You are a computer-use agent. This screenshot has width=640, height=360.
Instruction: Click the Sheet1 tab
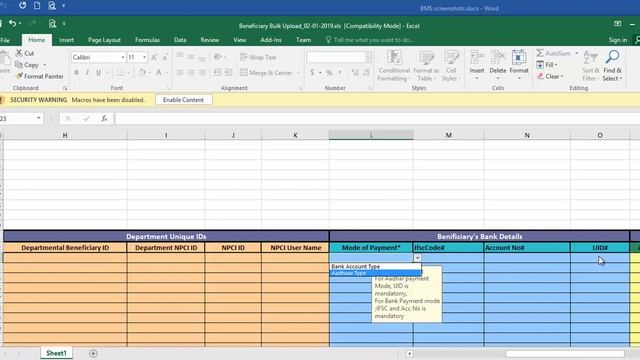coord(56,353)
